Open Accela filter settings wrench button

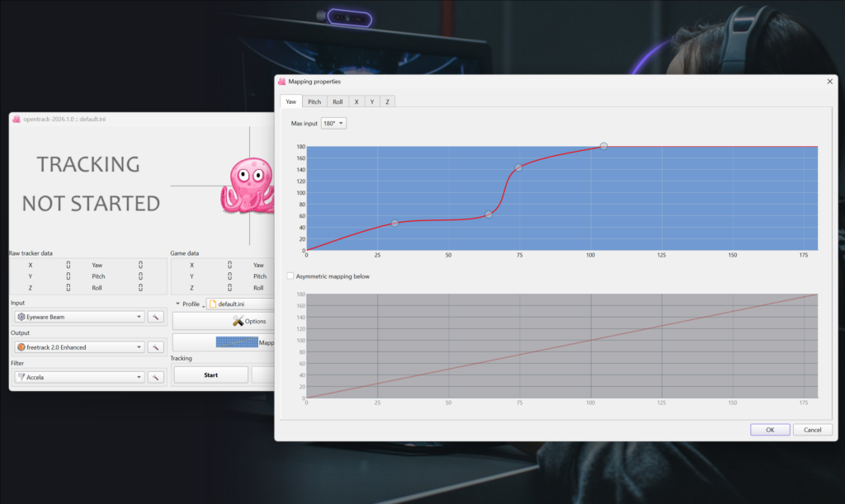point(156,378)
